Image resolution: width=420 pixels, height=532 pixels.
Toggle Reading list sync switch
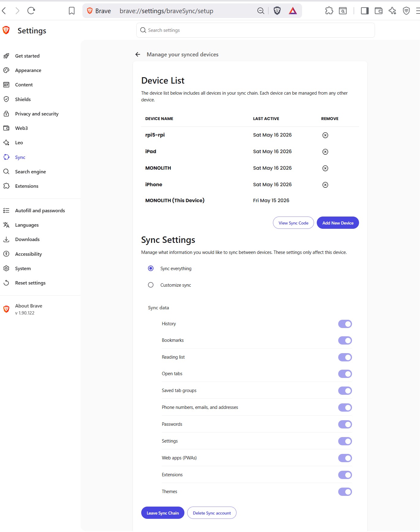345,357
